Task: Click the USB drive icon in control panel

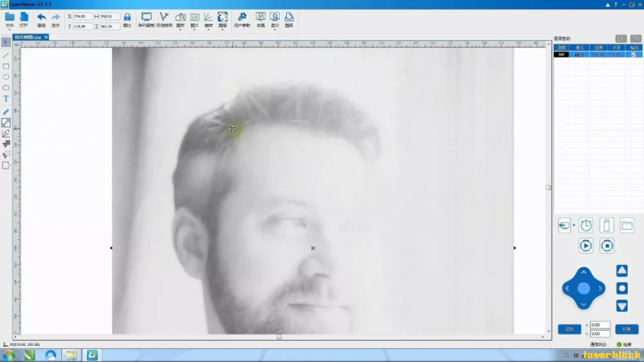Action: click(606, 225)
